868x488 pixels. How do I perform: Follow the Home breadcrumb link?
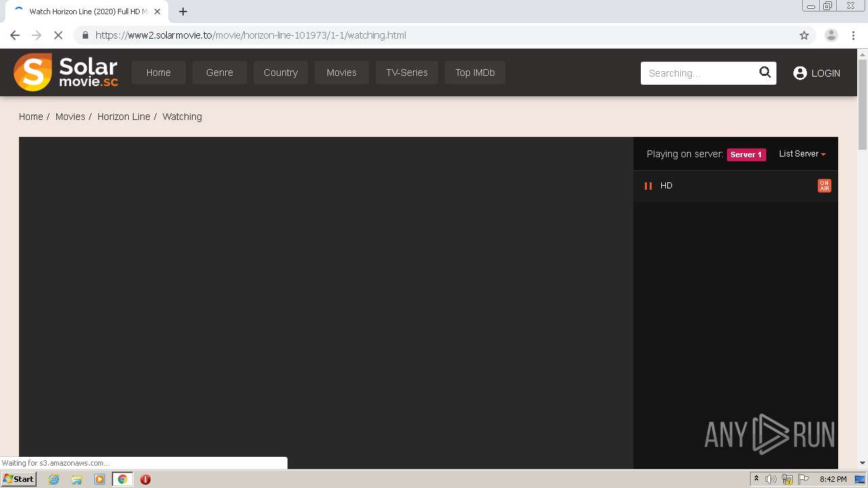tap(31, 117)
